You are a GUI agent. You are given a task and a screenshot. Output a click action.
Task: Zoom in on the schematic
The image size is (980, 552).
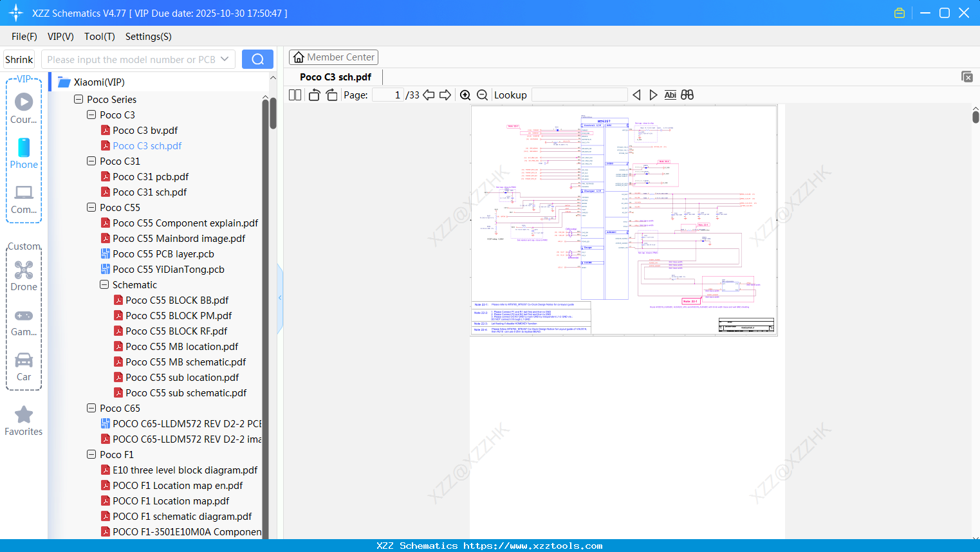click(x=465, y=95)
